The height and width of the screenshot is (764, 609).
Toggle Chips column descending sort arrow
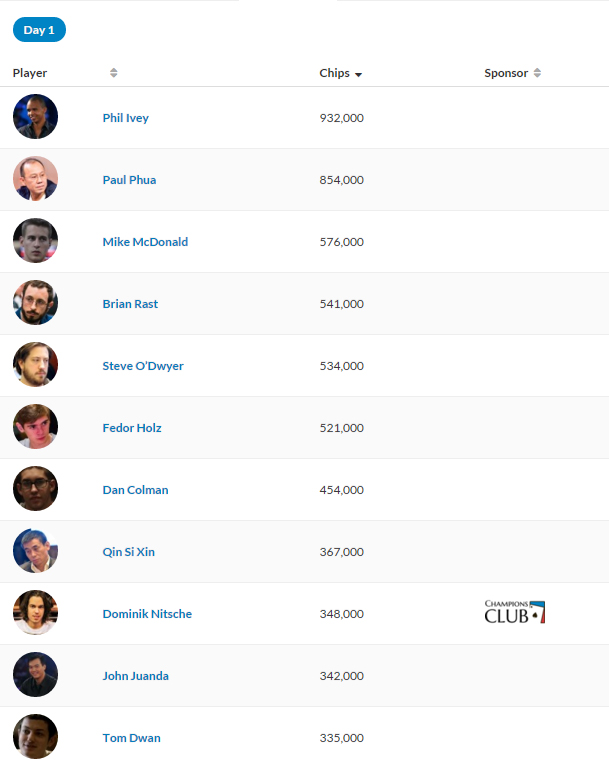[x=359, y=75]
